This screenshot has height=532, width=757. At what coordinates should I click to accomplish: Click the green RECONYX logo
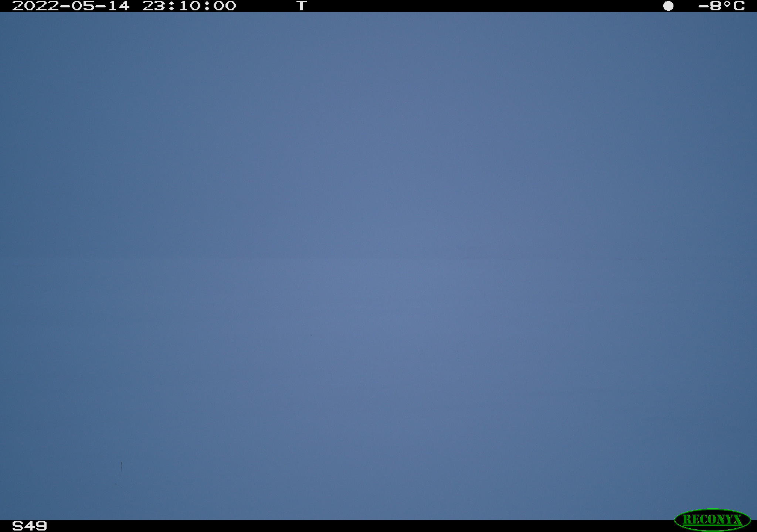[x=712, y=520]
